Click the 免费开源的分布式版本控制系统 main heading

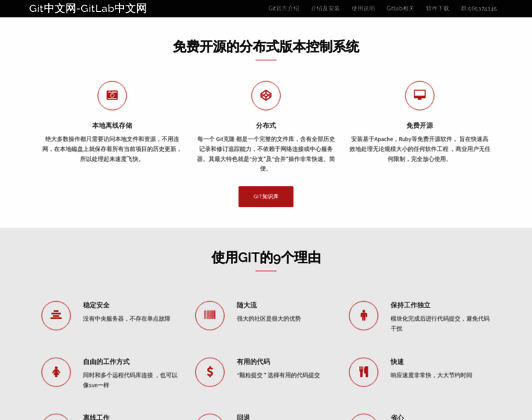point(266,46)
